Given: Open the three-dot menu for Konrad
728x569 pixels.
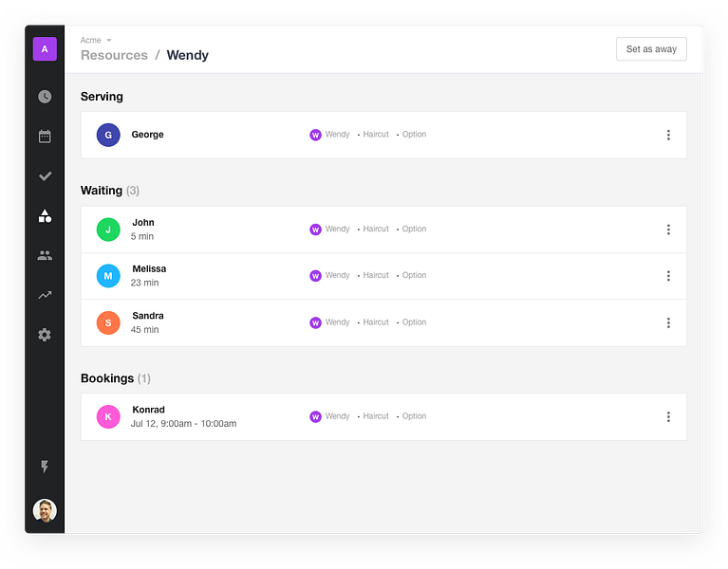Looking at the screenshot, I should (x=668, y=417).
